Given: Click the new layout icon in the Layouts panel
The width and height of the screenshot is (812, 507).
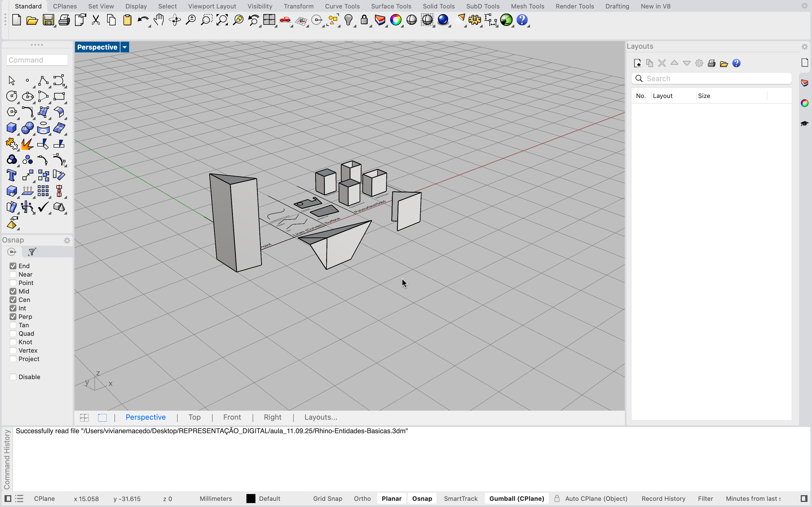Looking at the screenshot, I should coord(637,63).
